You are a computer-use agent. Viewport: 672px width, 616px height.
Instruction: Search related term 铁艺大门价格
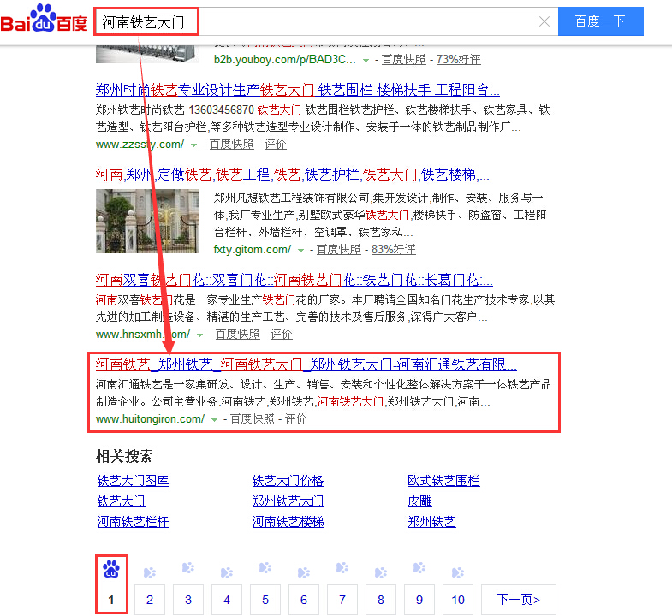pyautogui.click(x=288, y=481)
